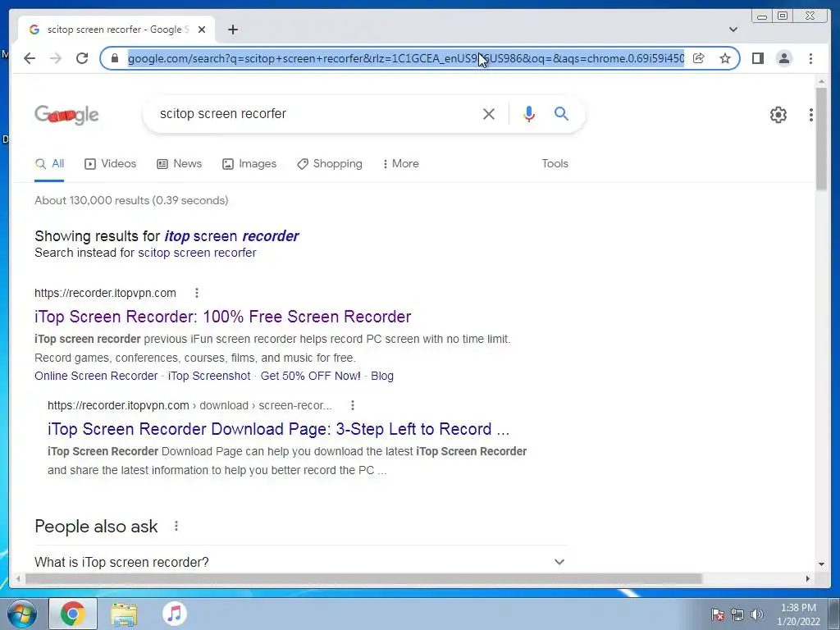840x630 pixels.
Task: Go to Google homepage logo
Action: click(66, 114)
